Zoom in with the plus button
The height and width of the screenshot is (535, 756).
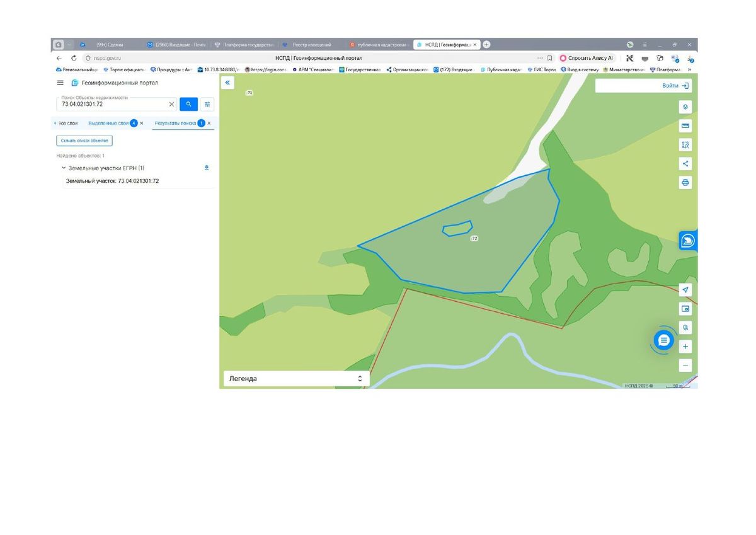pos(685,347)
